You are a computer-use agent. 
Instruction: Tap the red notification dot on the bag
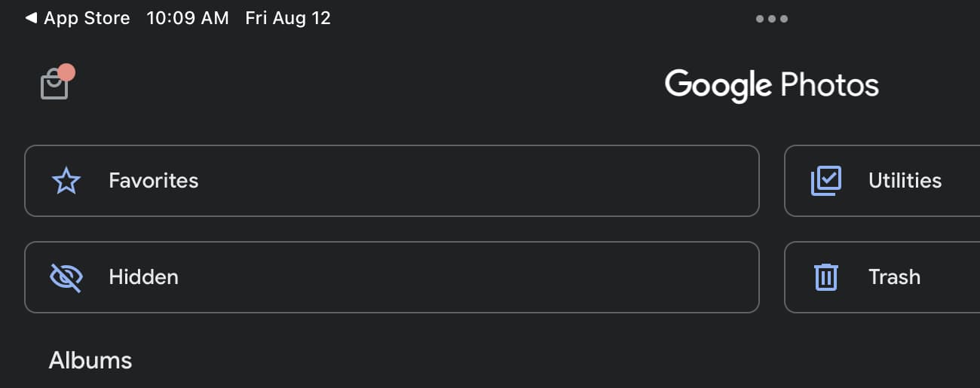(x=66, y=72)
